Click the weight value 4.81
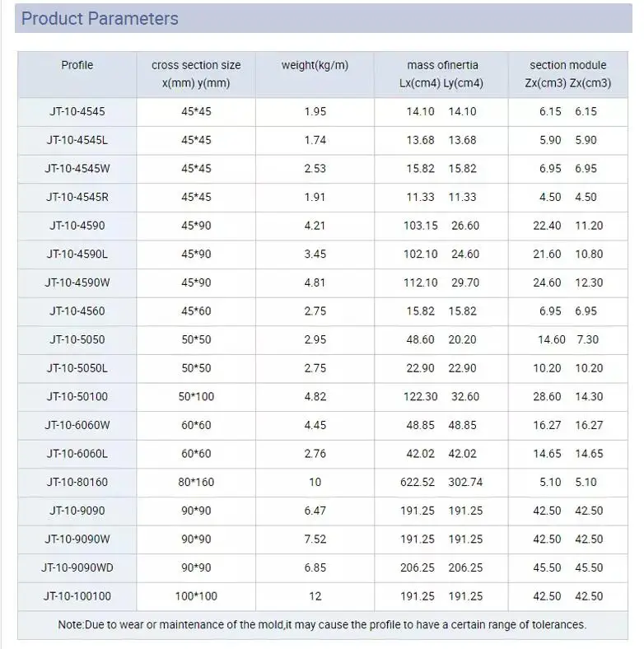Viewport: 644px width, 649px height. coord(315,282)
